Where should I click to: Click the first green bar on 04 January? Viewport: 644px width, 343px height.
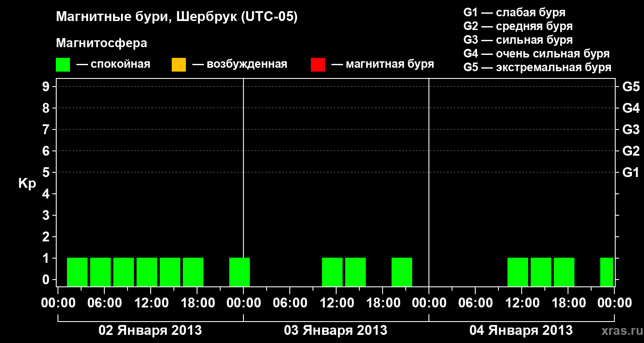pyautogui.click(x=518, y=272)
